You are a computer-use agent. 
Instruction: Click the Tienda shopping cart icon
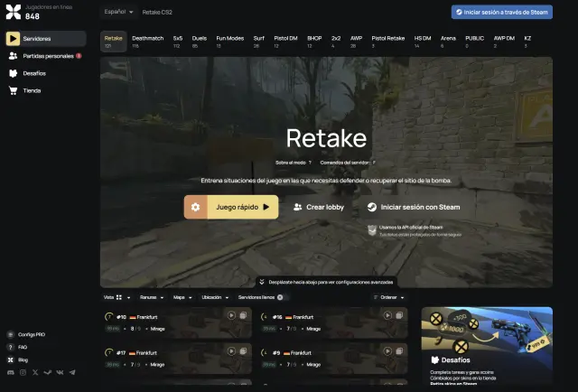14,90
